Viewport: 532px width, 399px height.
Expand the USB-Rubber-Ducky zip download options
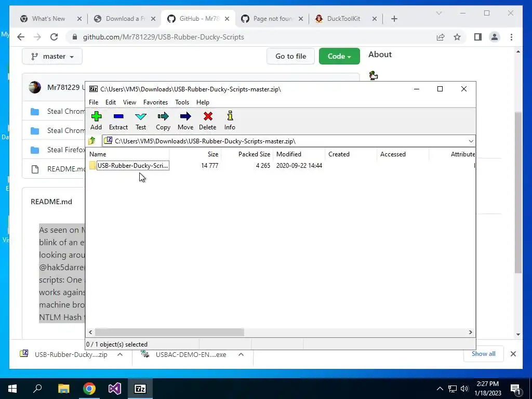(120, 354)
